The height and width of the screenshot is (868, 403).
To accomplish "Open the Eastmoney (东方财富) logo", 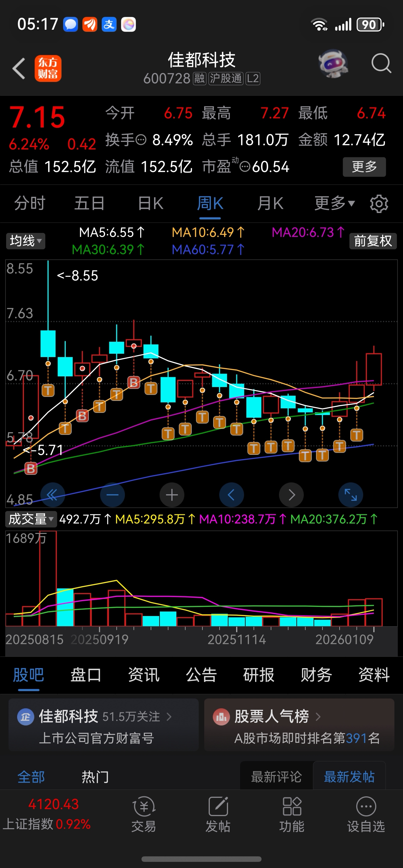I will [48, 68].
